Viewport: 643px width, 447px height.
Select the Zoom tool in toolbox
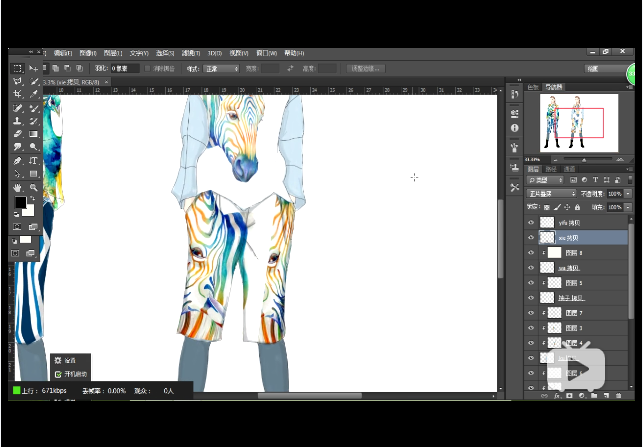[35, 187]
